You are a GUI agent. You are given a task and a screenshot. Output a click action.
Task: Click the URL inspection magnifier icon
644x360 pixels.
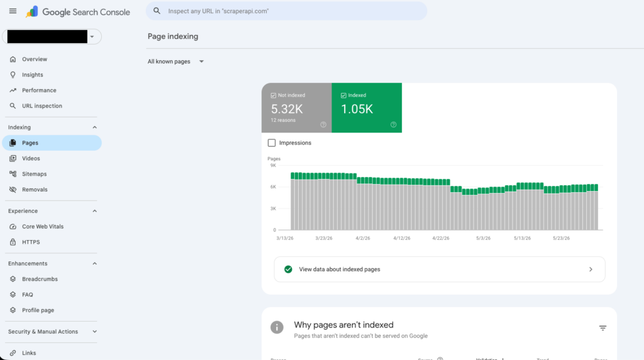point(13,106)
